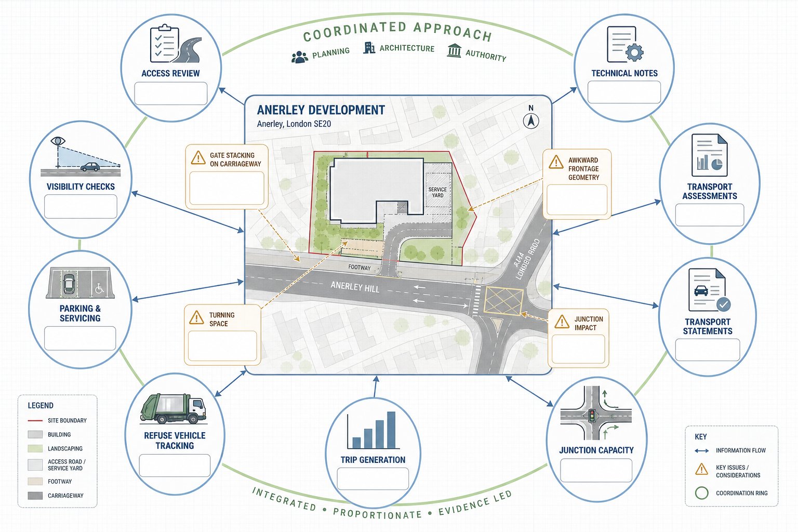Click the Footway legend swatch
The width and height of the screenshot is (798, 532).
(x=35, y=482)
